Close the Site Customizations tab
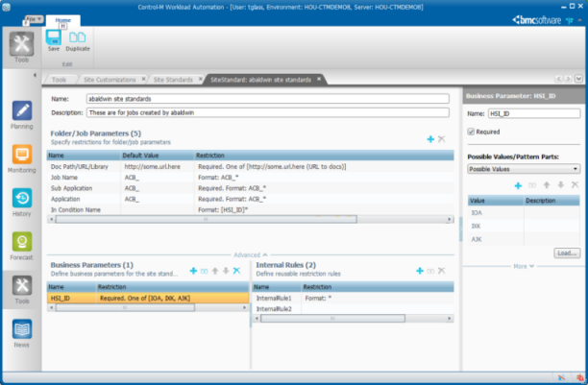 143,79
